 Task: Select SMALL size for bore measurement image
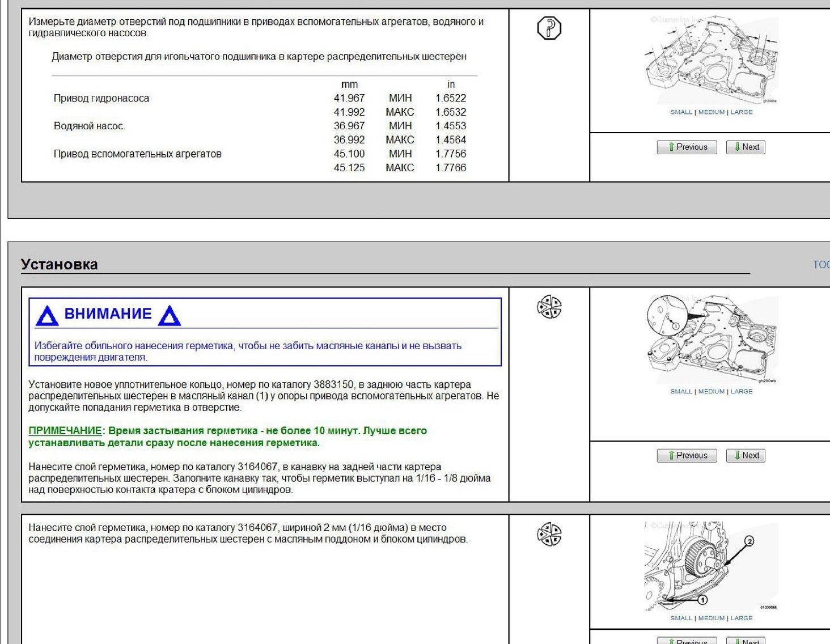click(681, 112)
